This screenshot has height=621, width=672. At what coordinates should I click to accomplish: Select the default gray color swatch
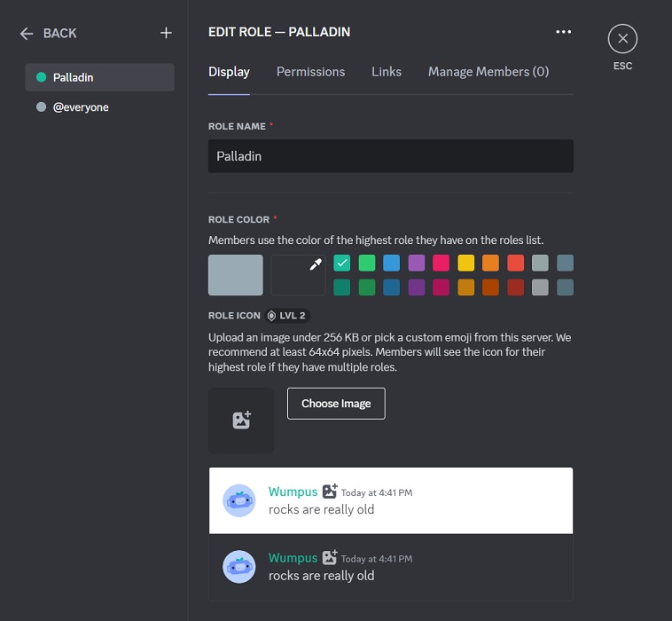(x=236, y=275)
